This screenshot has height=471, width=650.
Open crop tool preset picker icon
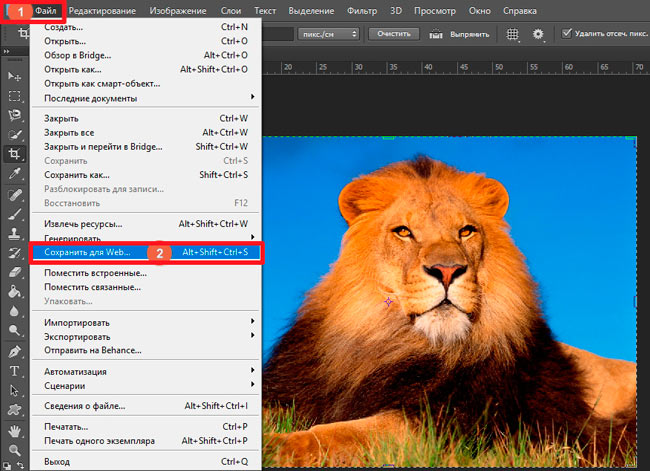tap(23, 33)
